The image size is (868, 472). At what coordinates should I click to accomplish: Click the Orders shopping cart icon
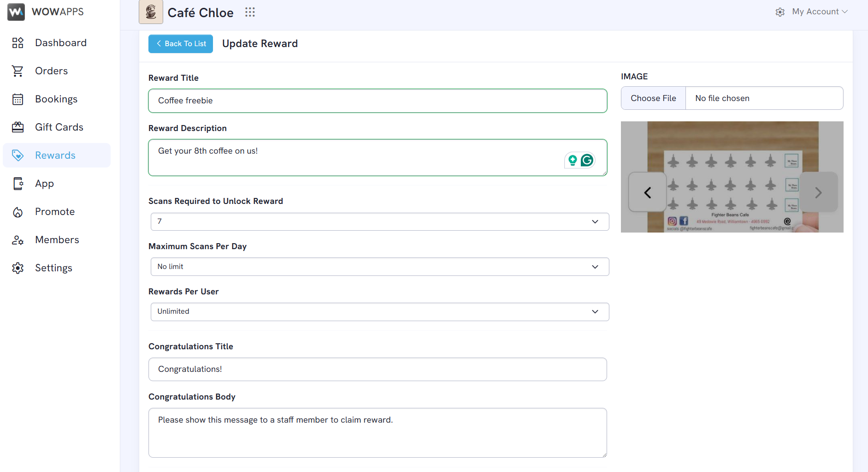click(18, 71)
